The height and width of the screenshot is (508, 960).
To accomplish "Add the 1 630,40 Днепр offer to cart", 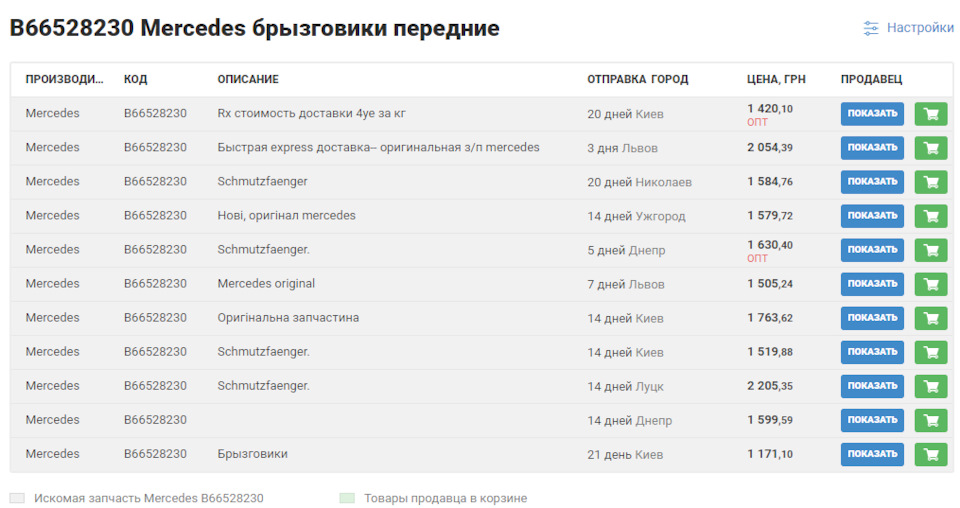I will pyautogui.click(x=931, y=250).
